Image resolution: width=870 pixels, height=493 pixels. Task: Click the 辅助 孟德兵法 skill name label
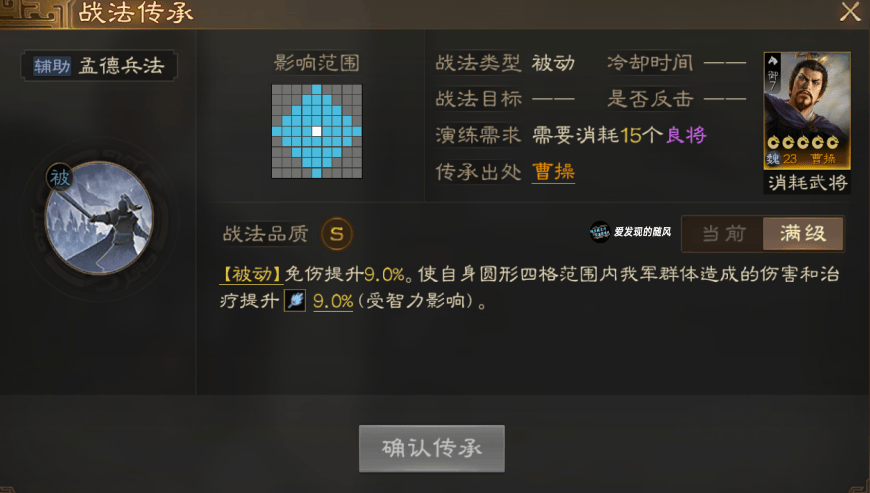point(99,66)
